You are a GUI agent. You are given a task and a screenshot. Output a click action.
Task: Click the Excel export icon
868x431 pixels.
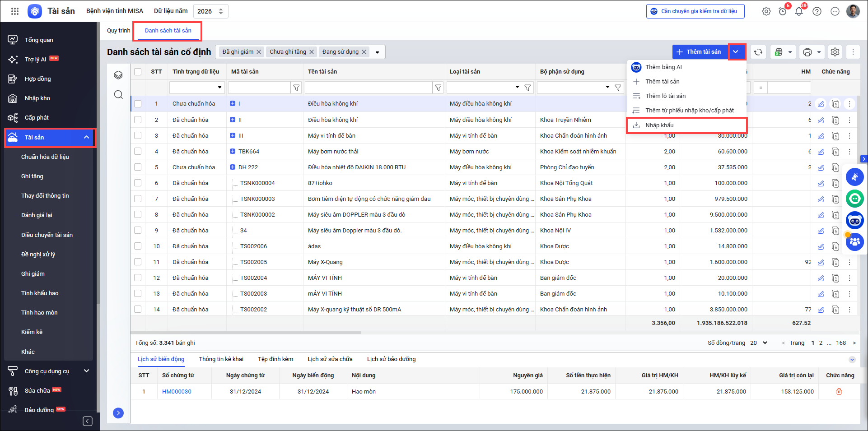[x=779, y=52]
